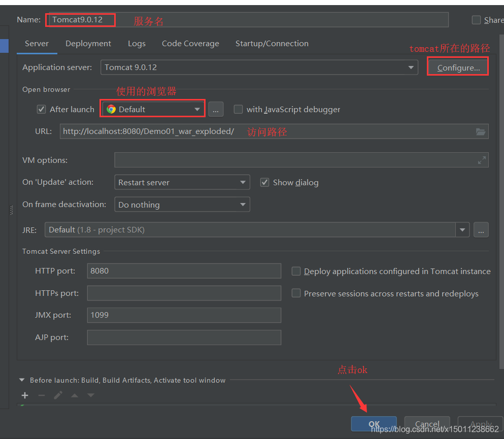Screen dimensions: 504x439
Task: Click the expand icon in VM options field
Action: pos(482,160)
